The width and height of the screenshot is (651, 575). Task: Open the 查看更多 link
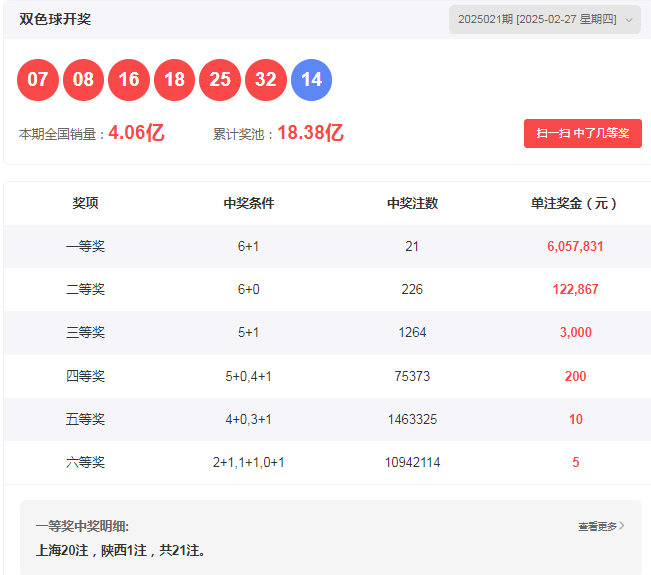tap(597, 526)
